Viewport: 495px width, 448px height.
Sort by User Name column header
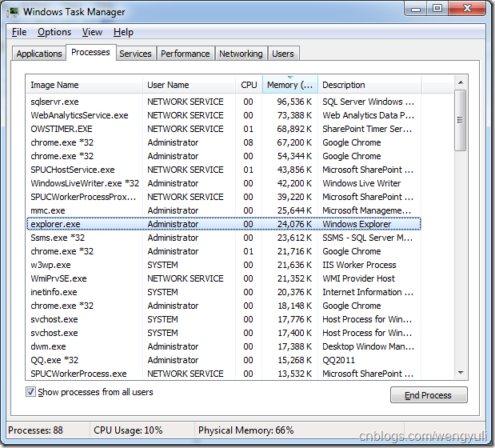click(190, 85)
